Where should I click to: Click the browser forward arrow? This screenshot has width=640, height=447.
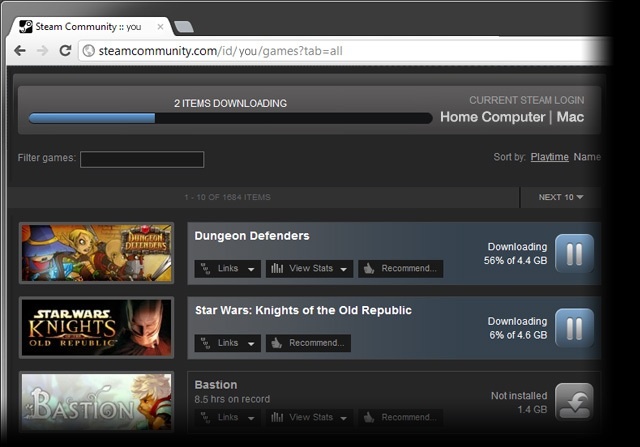(x=42, y=50)
